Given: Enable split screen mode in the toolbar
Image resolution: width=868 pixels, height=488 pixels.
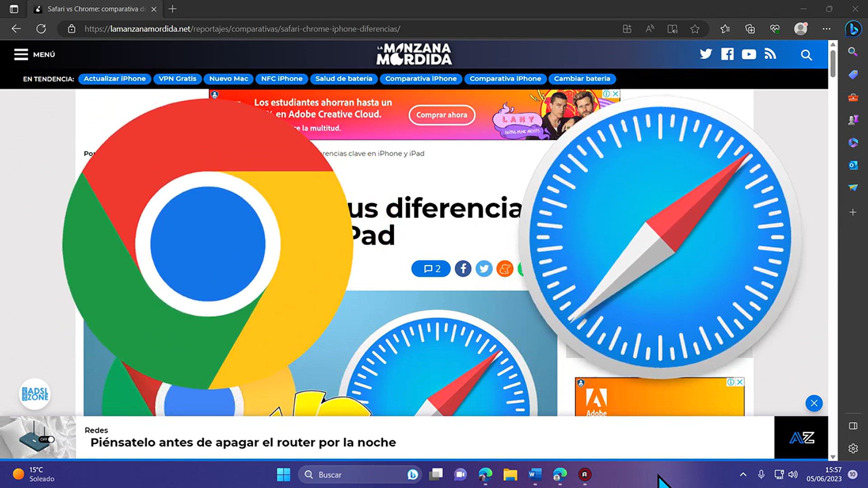Looking at the screenshot, I should point(627,28).
